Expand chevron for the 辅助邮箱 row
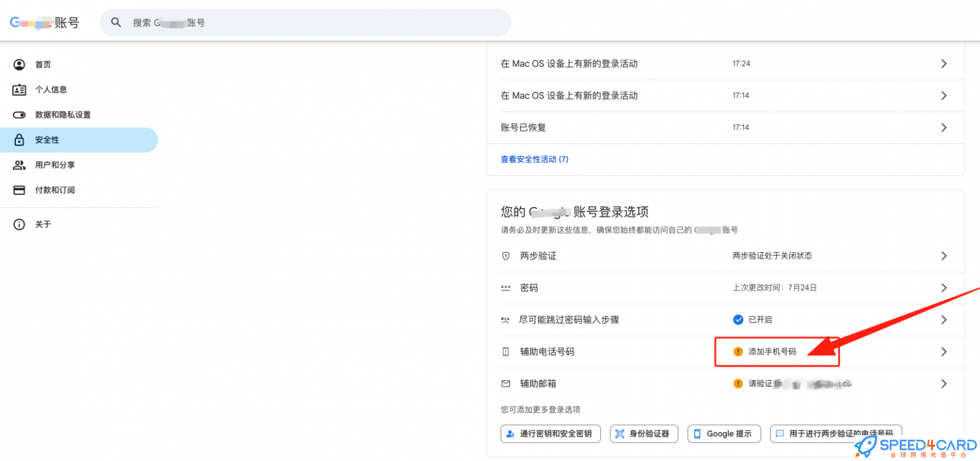980x461 pixels. (944, 384)
